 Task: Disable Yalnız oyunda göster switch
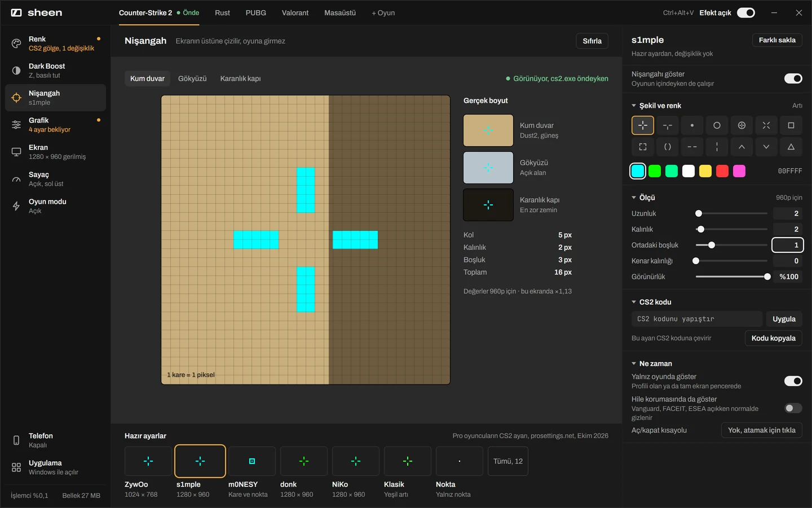click(793, 381)
